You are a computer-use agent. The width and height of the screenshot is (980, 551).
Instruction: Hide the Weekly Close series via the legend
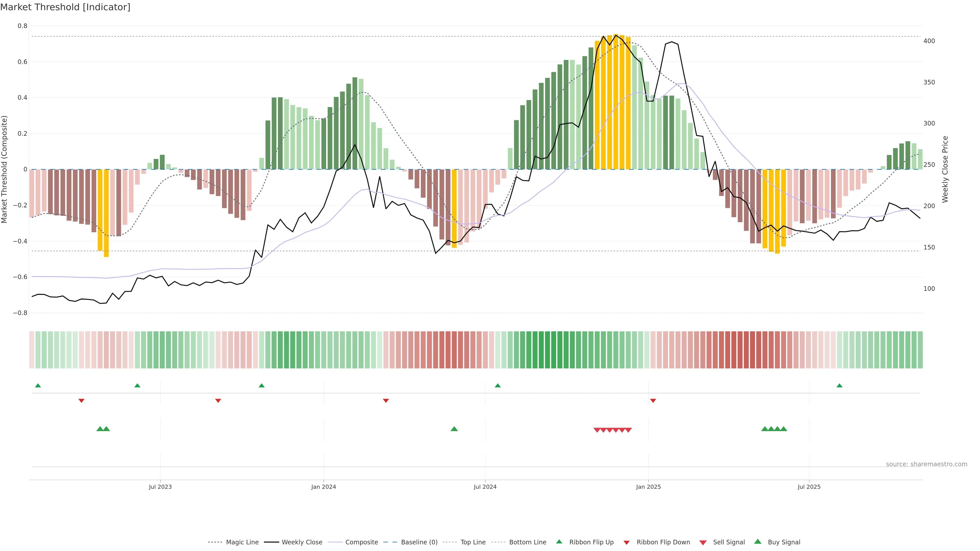point(302,542)
